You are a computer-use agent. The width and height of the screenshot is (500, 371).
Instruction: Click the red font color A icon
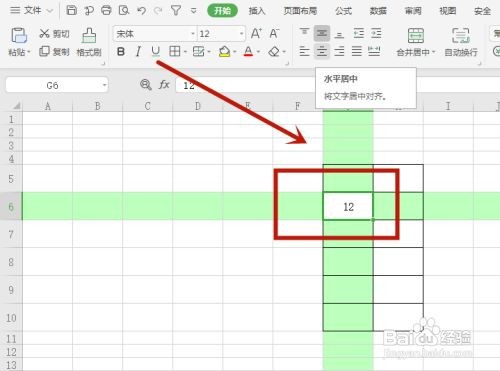248,52
